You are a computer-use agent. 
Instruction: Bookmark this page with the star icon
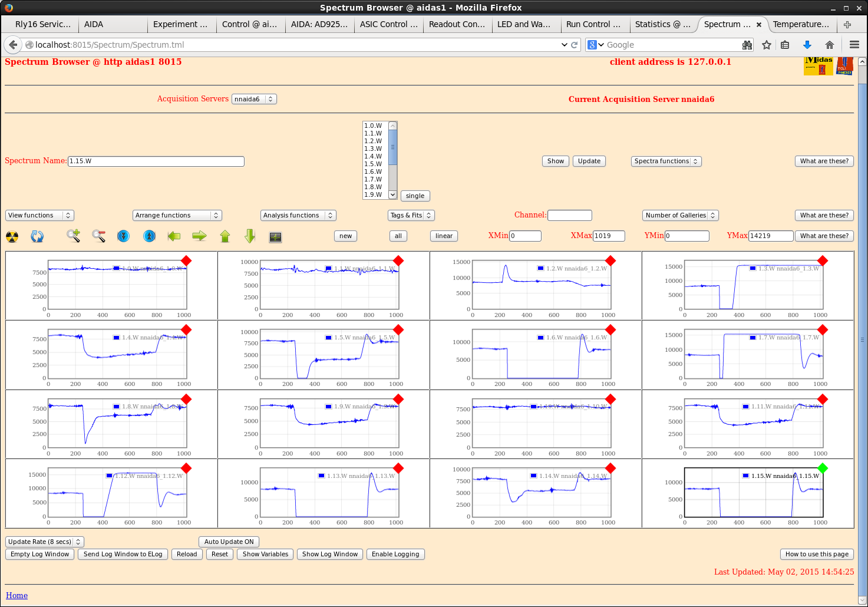coord(767,45)
